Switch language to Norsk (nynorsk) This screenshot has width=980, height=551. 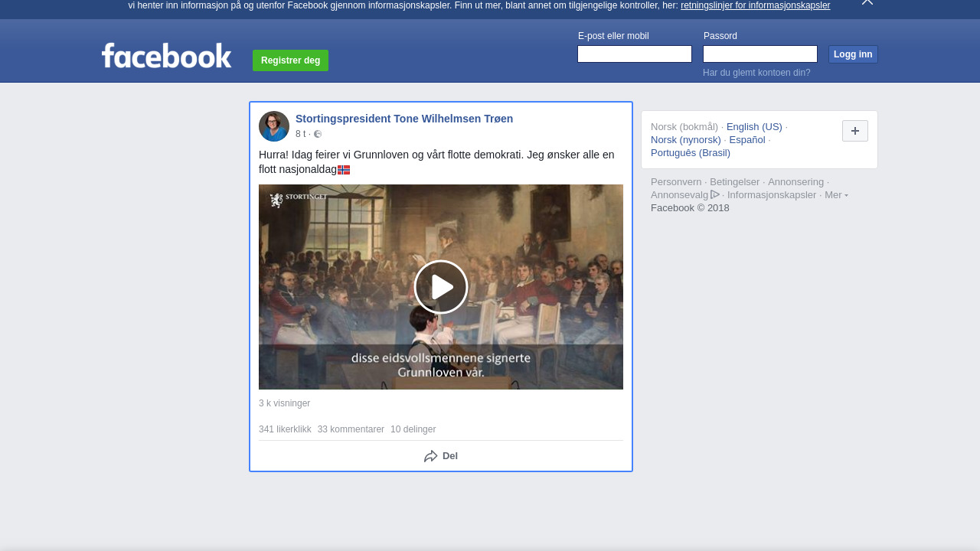(686, 140)
